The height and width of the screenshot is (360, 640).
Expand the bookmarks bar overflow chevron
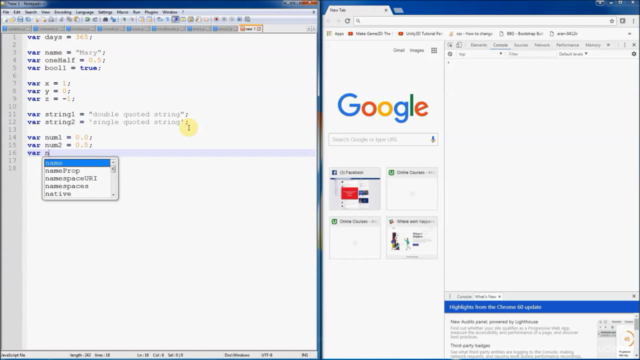(x=629, y=34)
